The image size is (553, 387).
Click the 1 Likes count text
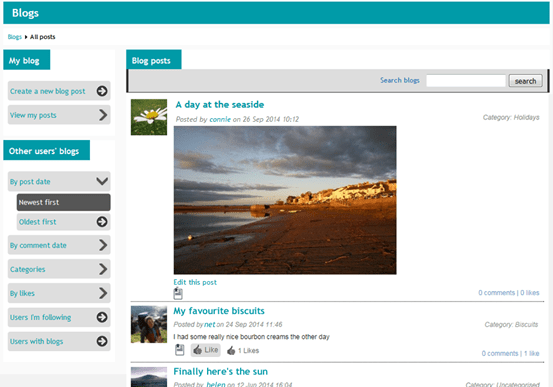coord(248,351)
